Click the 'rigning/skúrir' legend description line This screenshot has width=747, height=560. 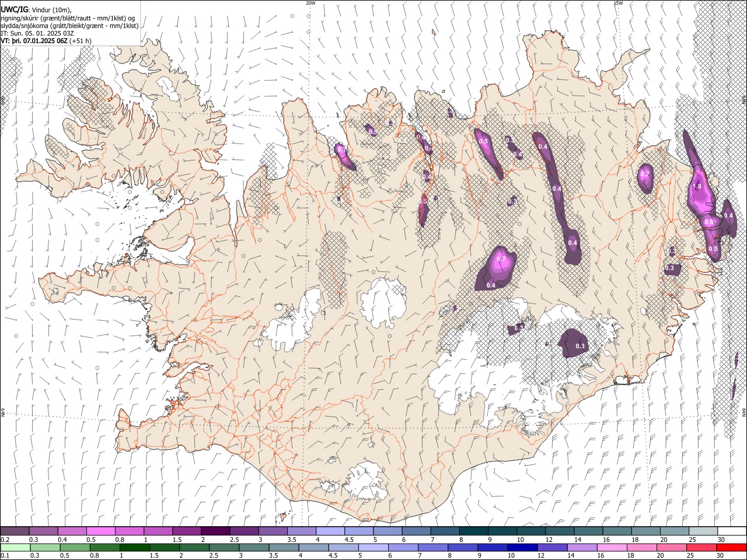(68, 17)
